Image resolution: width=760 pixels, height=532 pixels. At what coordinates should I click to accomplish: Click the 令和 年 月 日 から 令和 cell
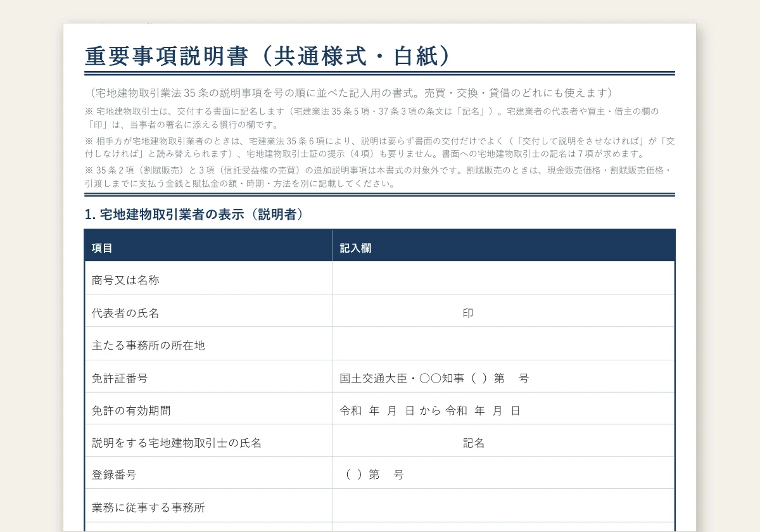coord(503,408)
